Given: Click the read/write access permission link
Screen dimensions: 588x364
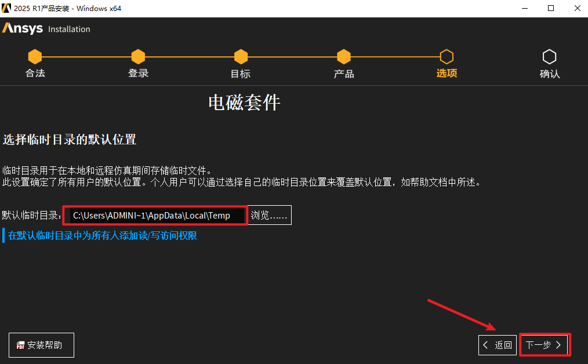Looking at the screenshot, I should [x=103, y=235].
